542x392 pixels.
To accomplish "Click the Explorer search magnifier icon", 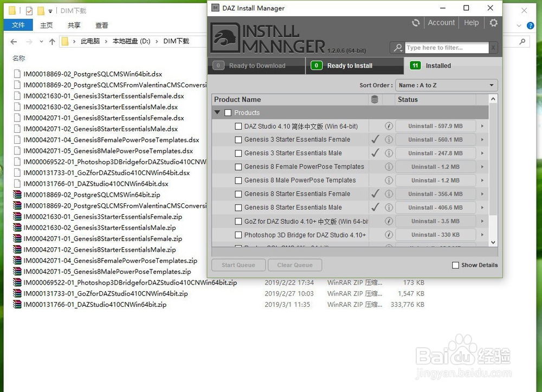I will tap(522, 42).
